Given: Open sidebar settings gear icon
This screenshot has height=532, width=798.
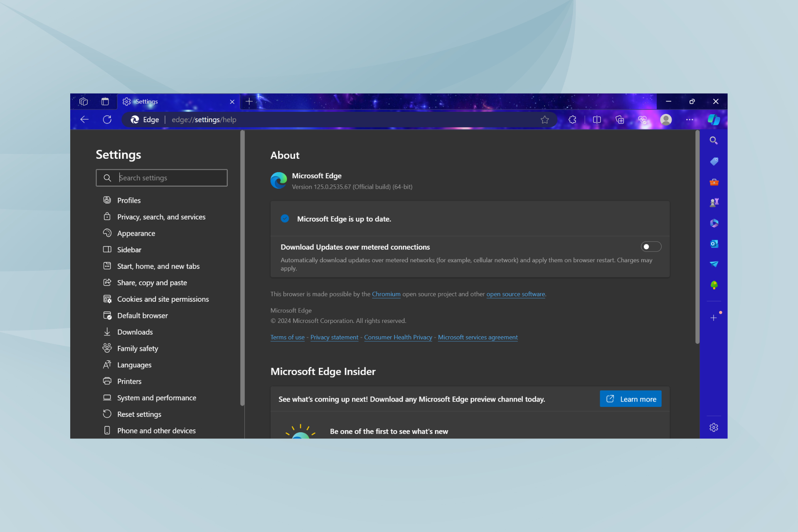Looking at the screenshot, I should (714, 427).
